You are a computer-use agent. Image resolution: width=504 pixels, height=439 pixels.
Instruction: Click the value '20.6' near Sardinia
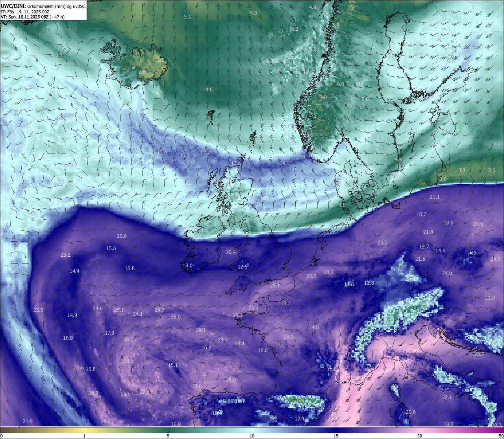[411, 412]
